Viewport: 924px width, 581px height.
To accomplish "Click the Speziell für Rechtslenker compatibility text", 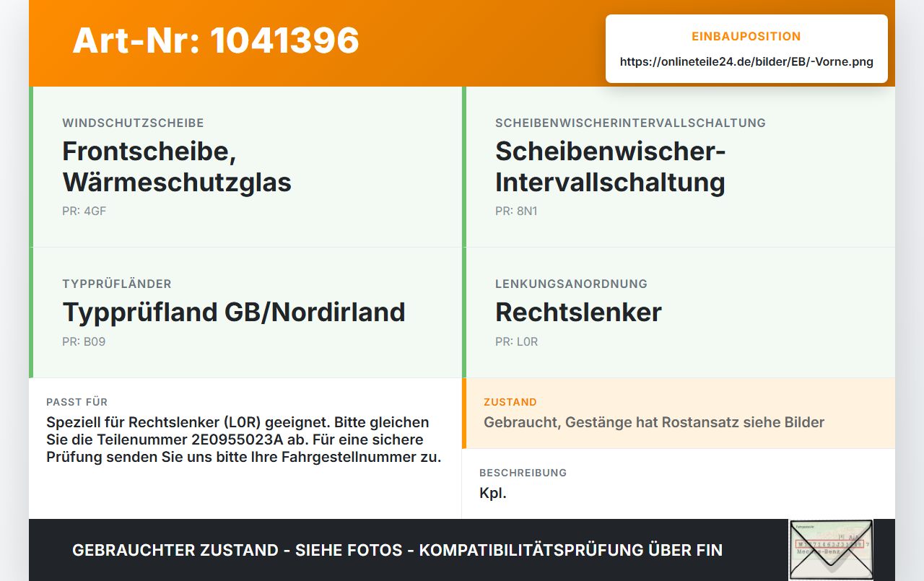I will click(x=244, y=440).
